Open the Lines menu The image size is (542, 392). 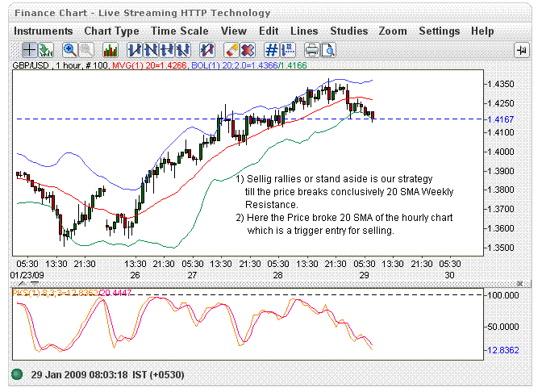pyautogui.click(x=304, y=31)
